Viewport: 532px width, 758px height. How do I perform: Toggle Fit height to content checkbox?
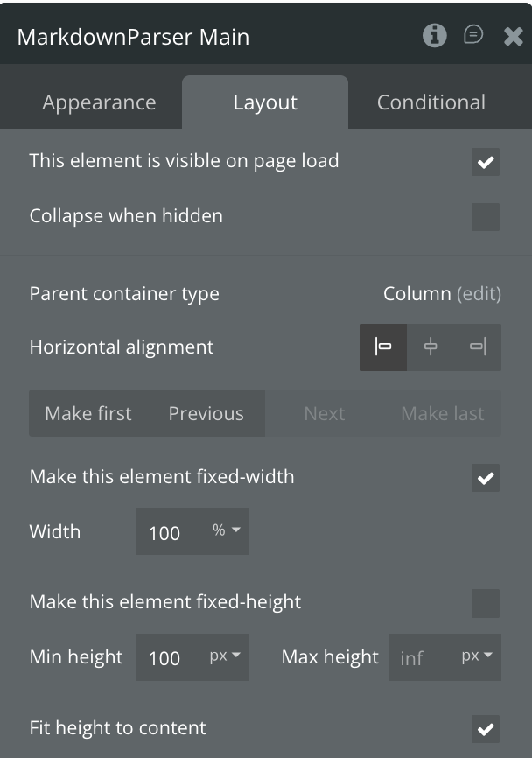486,728
